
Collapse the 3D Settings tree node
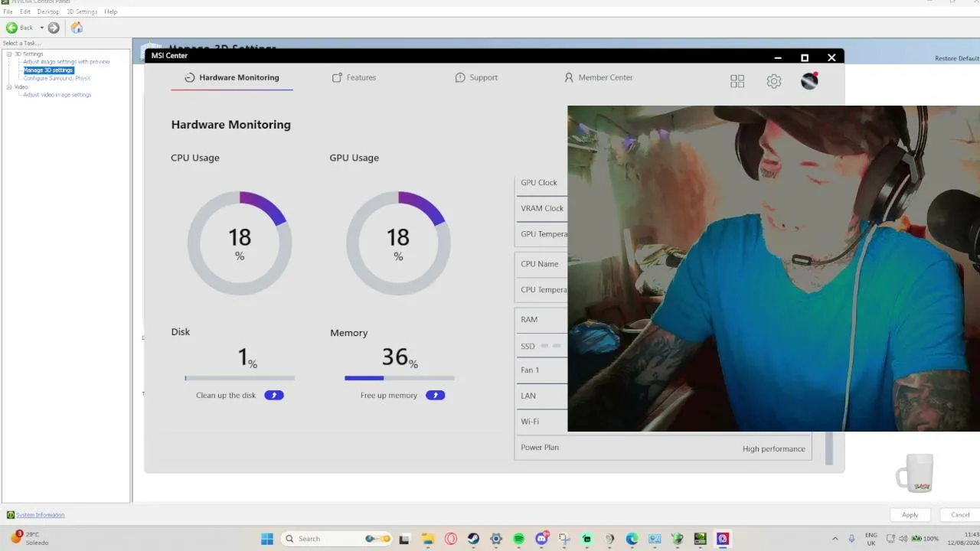click(9, 54)
